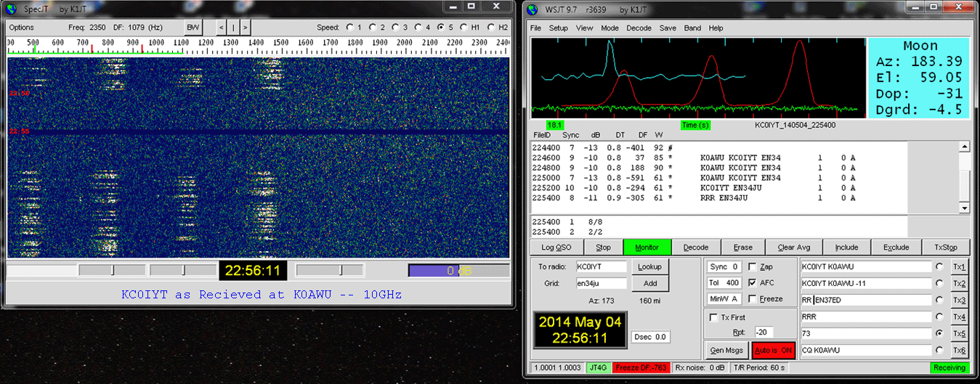The height and width of the screenshot is (384, 980).
Task: Click the right arrow button in SpecJT
Action: (246, 28)
